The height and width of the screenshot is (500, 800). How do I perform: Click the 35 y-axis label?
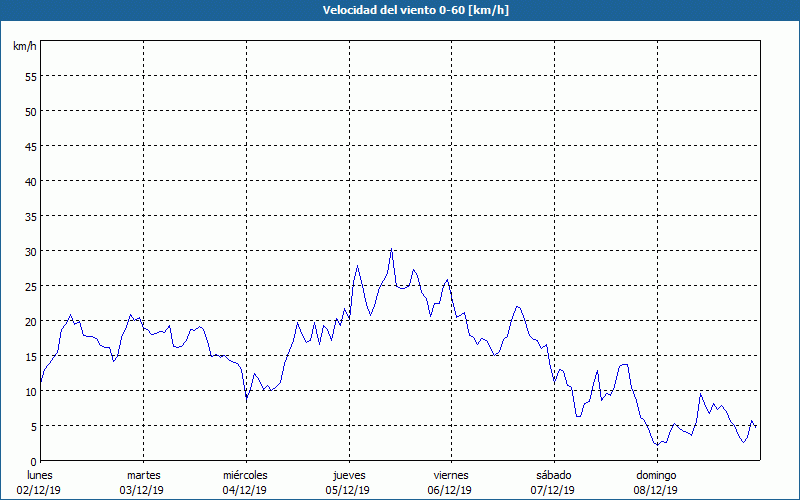point(31,216)
